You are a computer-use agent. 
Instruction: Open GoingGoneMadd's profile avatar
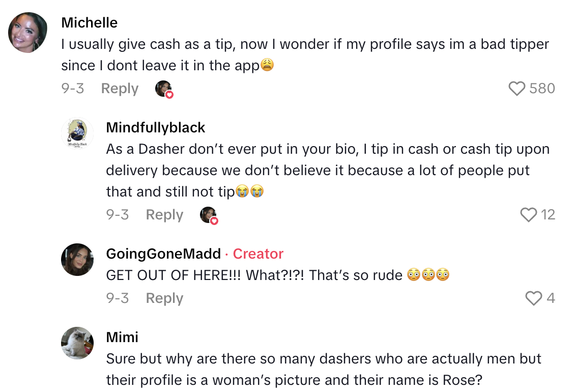pyautogui.click(x=77, y=260)
